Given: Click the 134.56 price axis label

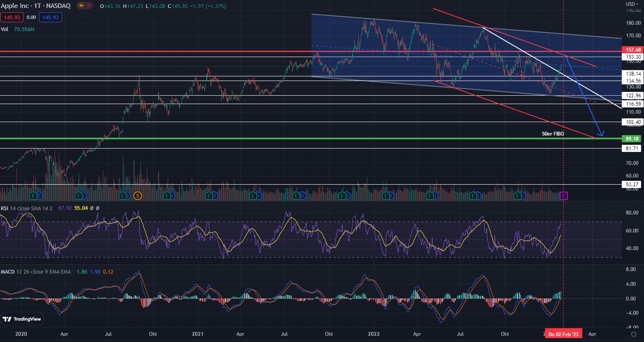Looking at the screenshot, I should [x=633, y=81].
